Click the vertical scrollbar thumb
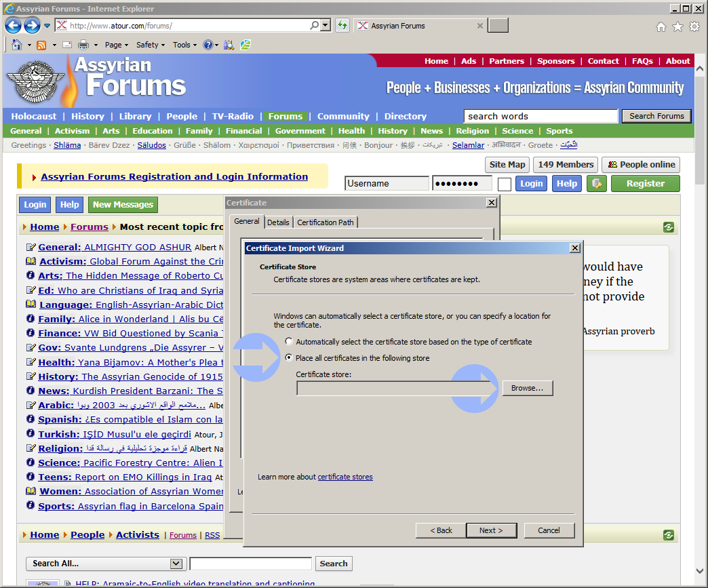Screen dimensions: 708x588 tap(700, 131)
